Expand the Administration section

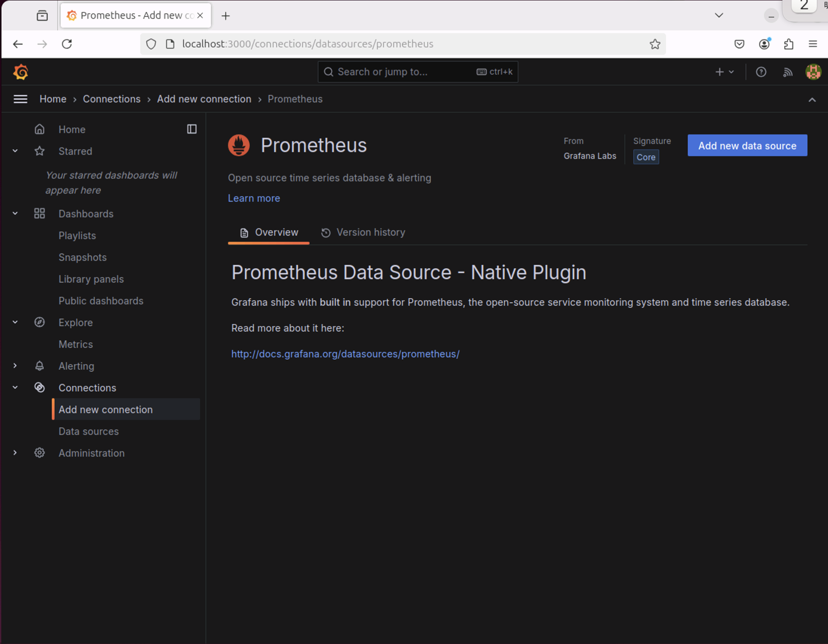pyautogui.click(x=15, y=452)
